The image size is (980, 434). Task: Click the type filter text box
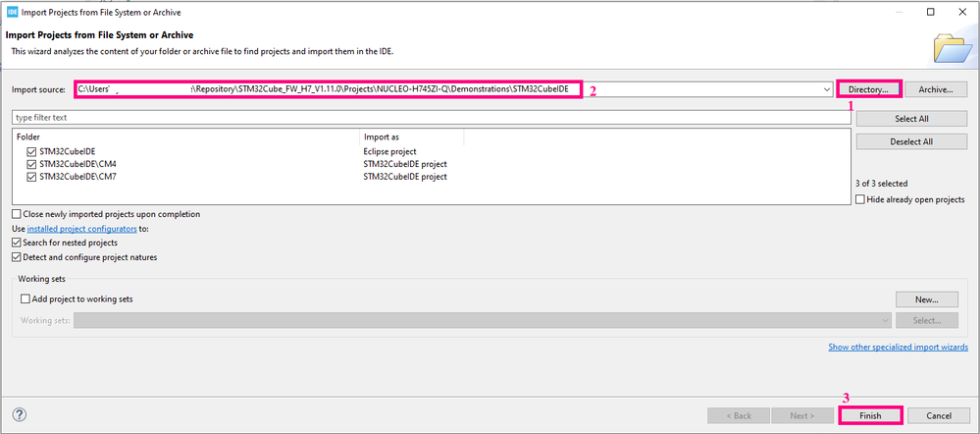pos(432,118)
